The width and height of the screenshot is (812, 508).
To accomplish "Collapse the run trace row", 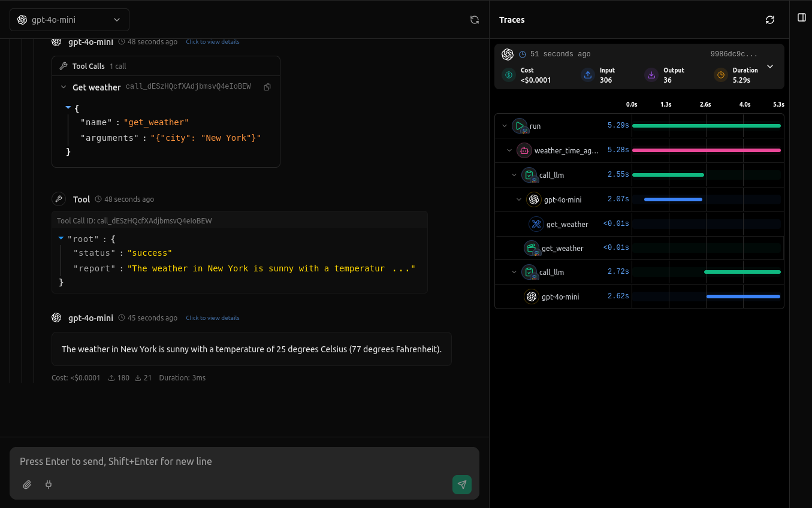I will (504, 126).
